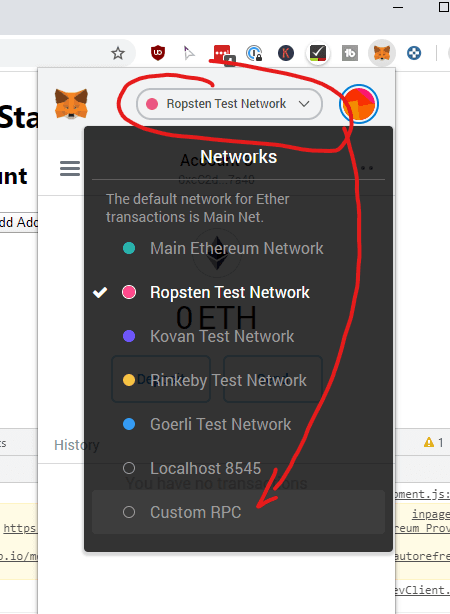The image size is (450, 614).
Task: Click the https link in console
Action: pyautogui.click(x=20, y=528)
